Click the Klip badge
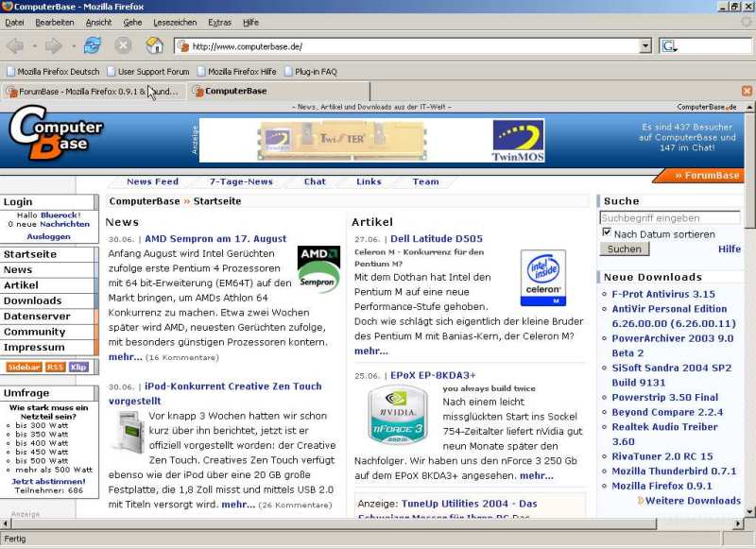756x549 pixels. (x=78, y=367)
